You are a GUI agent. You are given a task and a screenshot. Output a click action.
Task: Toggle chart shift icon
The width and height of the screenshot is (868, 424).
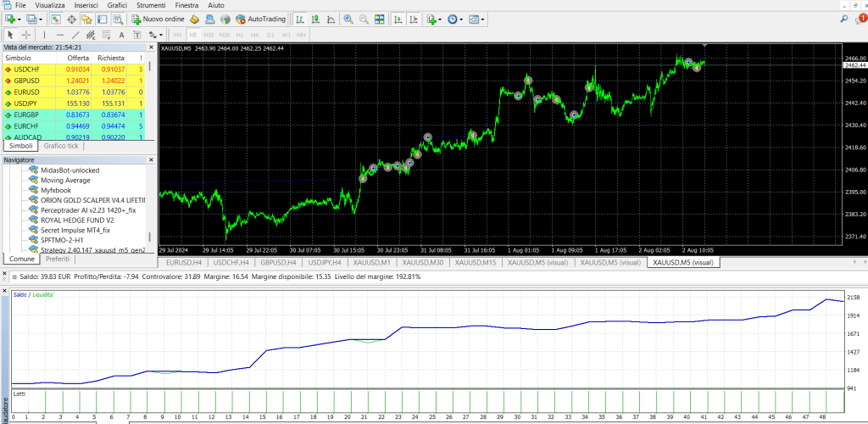coord(413,20)
